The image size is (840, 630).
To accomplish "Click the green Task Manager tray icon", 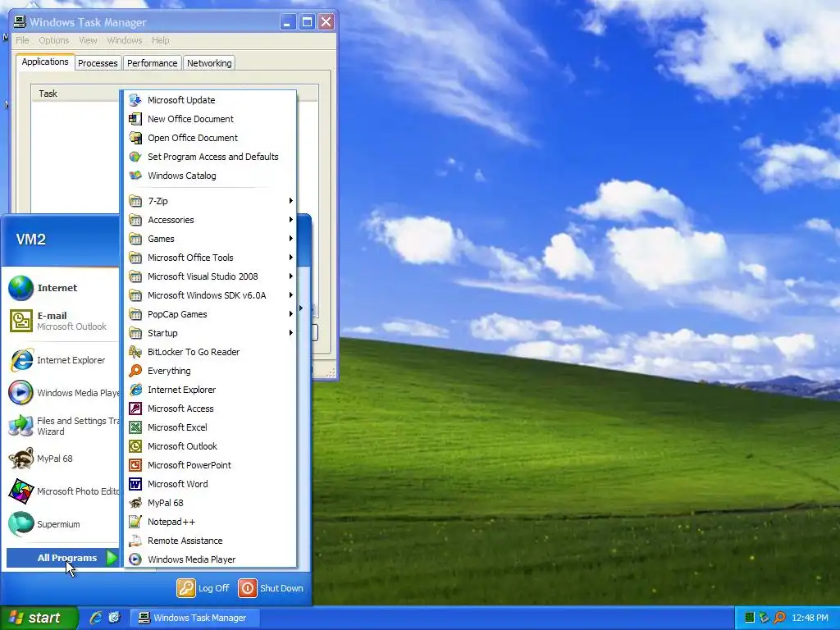I will pyautogui.click(x=750, y=618).
